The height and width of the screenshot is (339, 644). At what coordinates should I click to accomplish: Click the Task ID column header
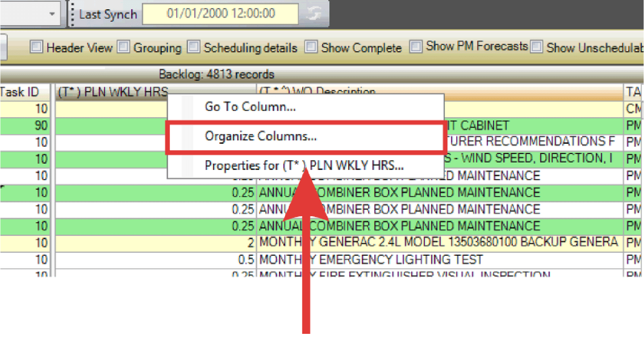click(x=21, y=92)
